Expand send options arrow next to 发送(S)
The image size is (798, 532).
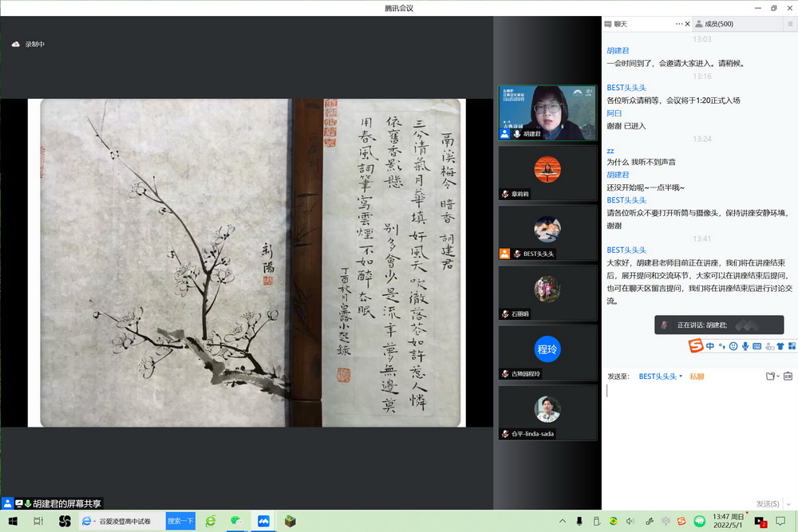click(x=789, y=504)
